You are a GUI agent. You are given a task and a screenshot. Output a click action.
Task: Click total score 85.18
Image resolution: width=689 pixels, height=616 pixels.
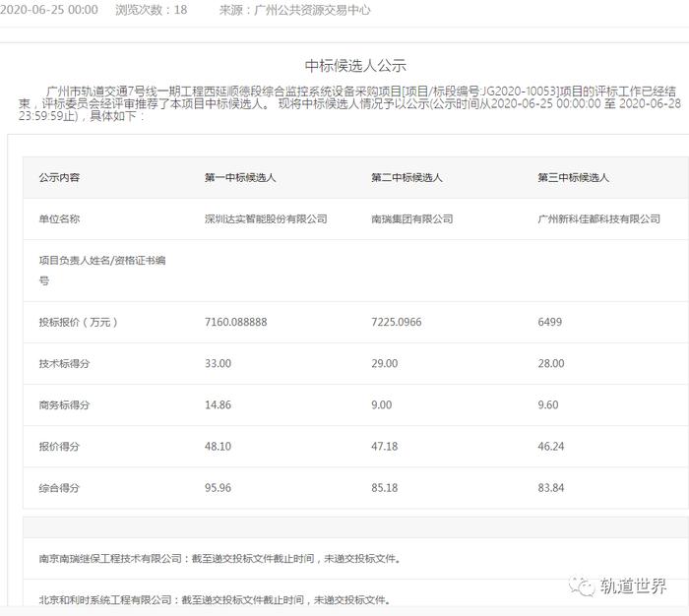click(x=385, y=488)
